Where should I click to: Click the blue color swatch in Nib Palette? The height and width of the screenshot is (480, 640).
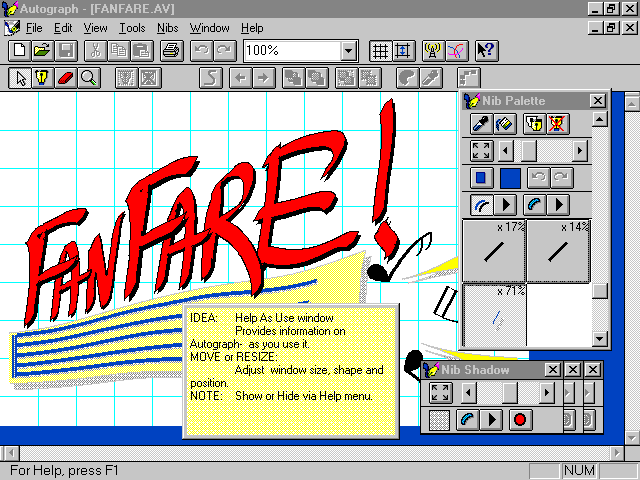[x=510, y=178]
